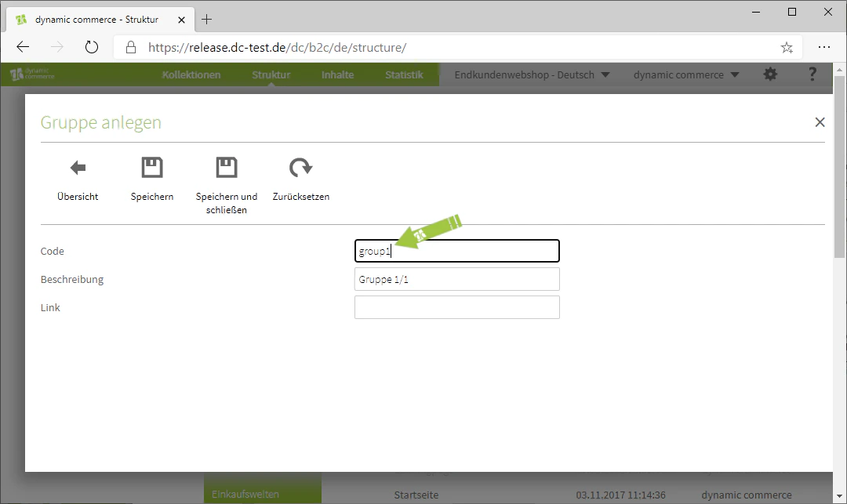Click the scrollbar down arrow
The height and width of the screenshot is (504, 847).
pos(839,496)
